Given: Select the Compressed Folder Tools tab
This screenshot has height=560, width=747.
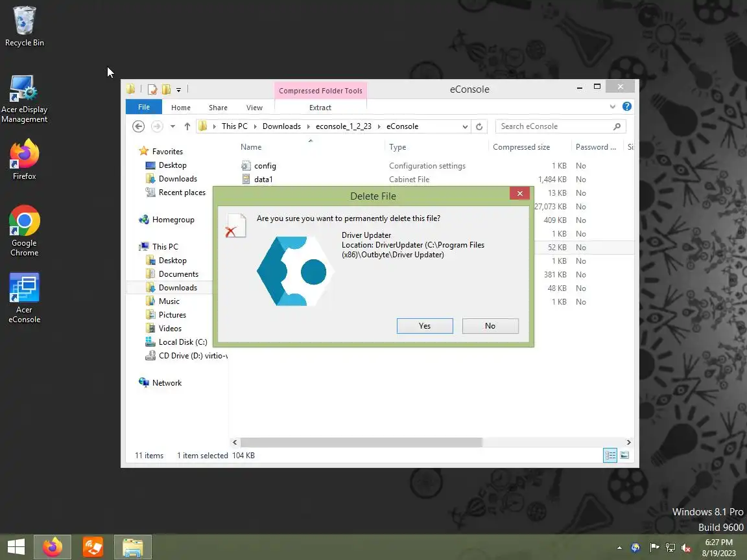Looking at the screenshot, I should click(x=320, y=91).
